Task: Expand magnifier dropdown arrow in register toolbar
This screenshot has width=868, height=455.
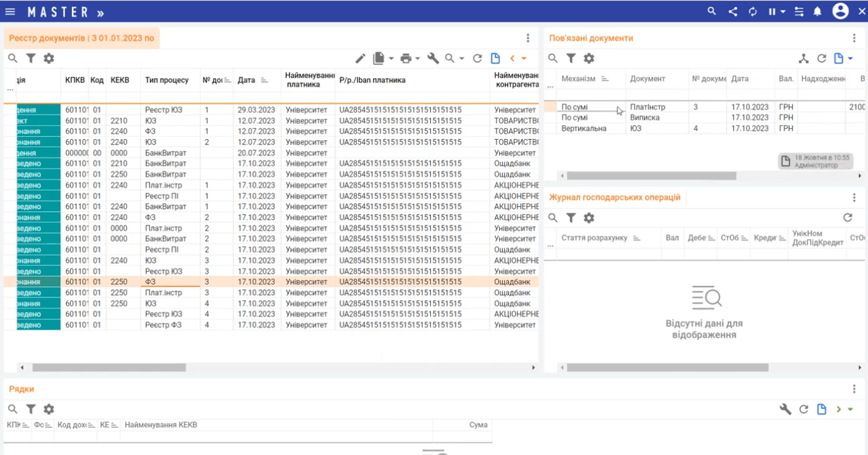Action: pyautogui.click(x=462, y=59)
